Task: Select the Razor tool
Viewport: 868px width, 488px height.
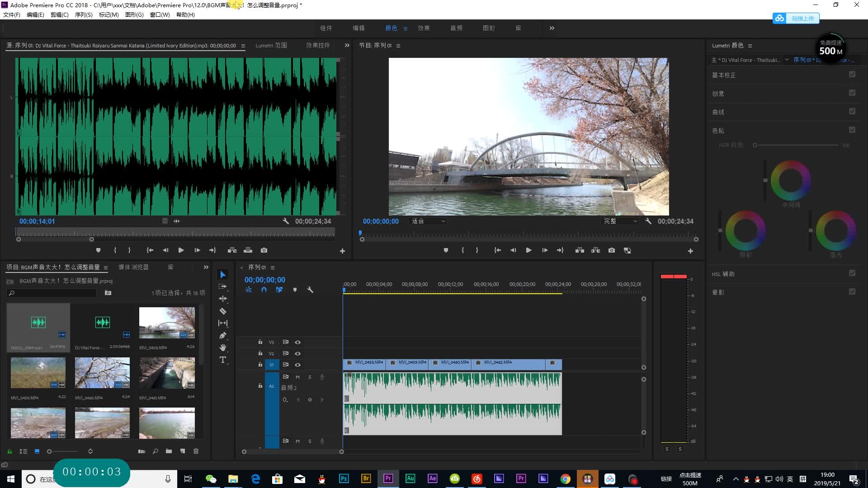Action: pos(223,311)
